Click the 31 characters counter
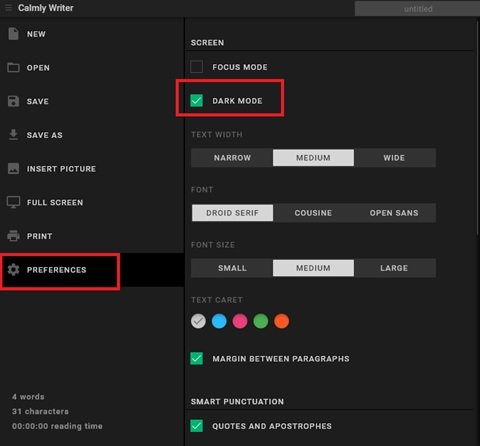 pyautogui.click(x=40, y=411)
